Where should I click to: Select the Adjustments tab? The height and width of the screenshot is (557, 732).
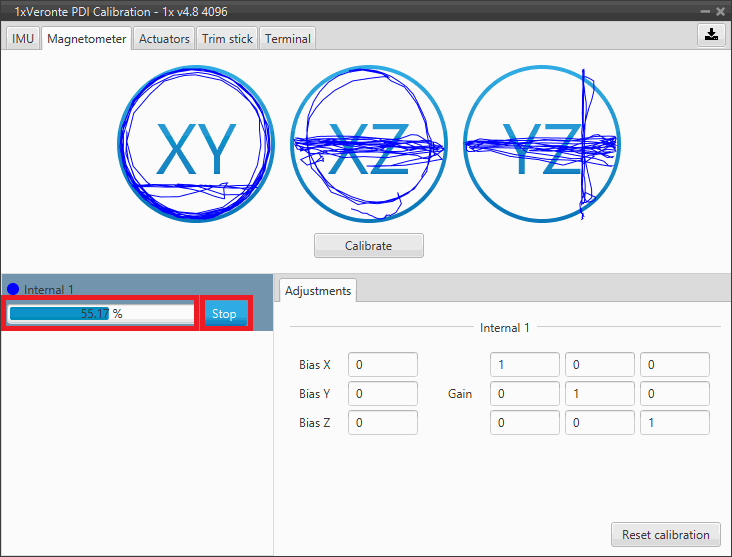(318, 291)
